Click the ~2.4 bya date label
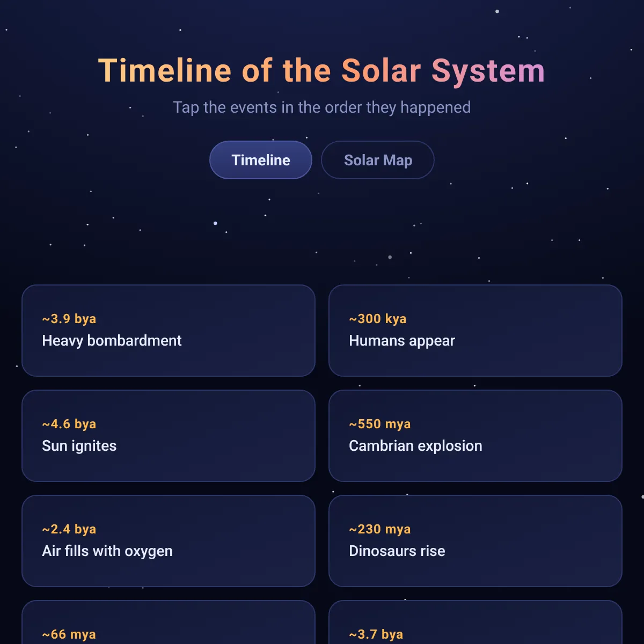 tap(69, 529)
